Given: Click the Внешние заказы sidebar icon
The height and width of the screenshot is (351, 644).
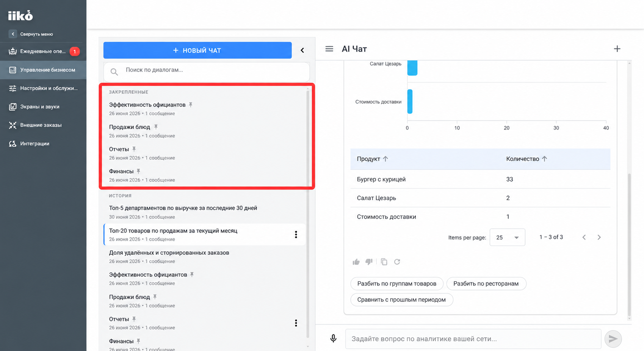Looking at the screenshot, I should pos(13,125).
